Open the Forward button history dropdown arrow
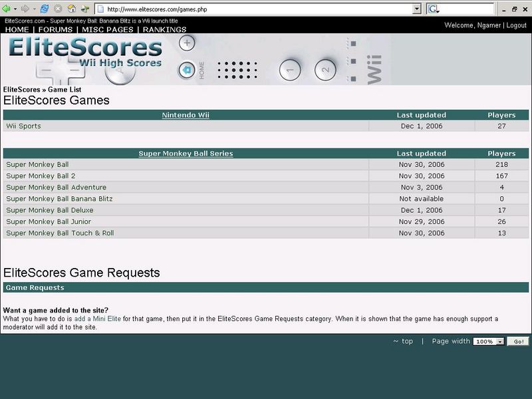Image resolution: width=532 pixels, height=399 pixels. (x=35, y=9)
